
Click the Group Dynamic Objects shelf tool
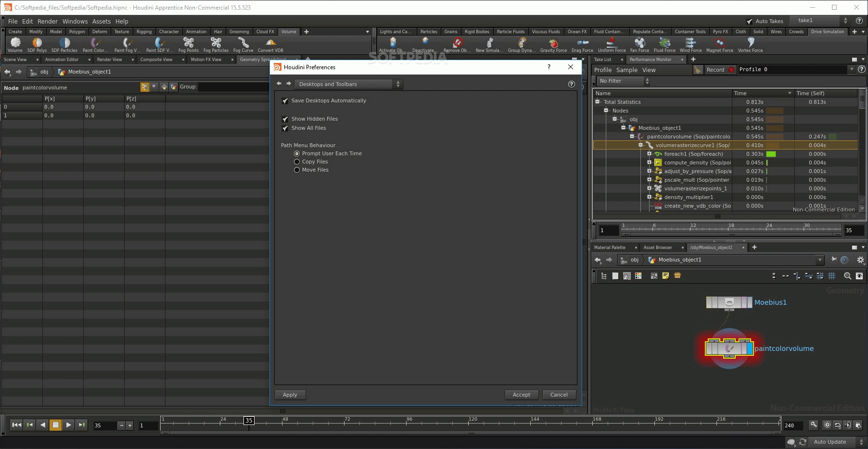click(x=522, y=45)
